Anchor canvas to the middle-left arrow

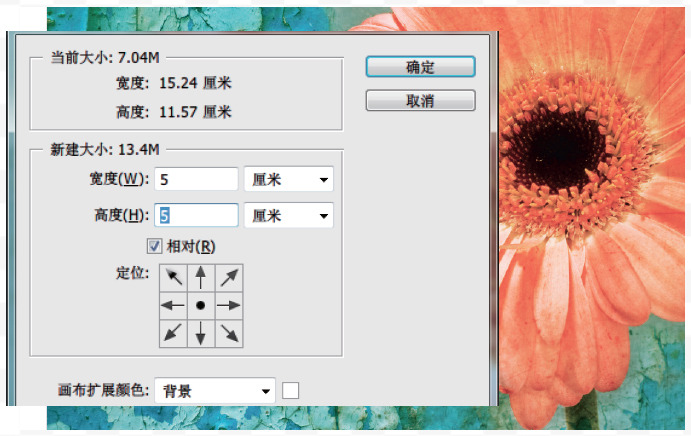(173, 305)
